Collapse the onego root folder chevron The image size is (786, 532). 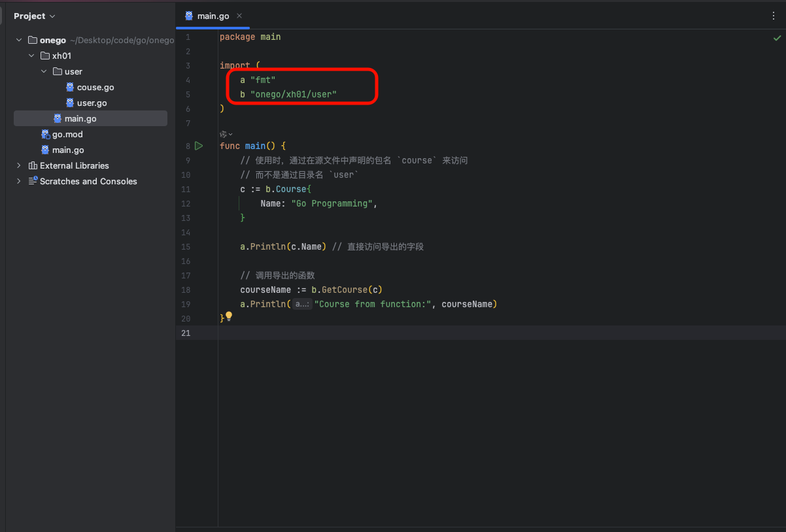pos(19,40)
